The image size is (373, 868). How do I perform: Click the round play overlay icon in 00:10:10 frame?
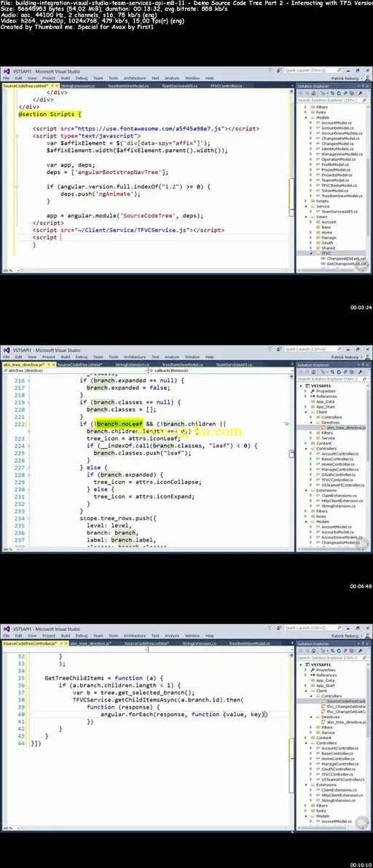coord(362,823)
